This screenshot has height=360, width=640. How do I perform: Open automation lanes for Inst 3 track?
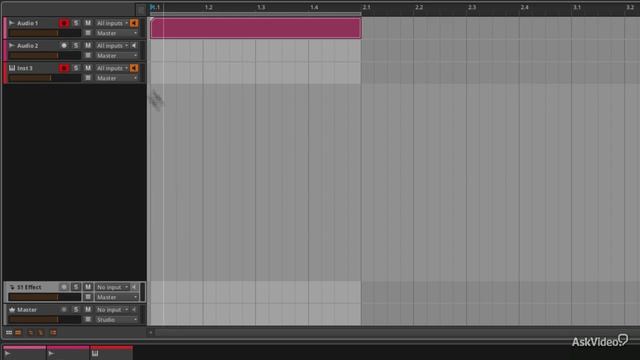(88, 78)
